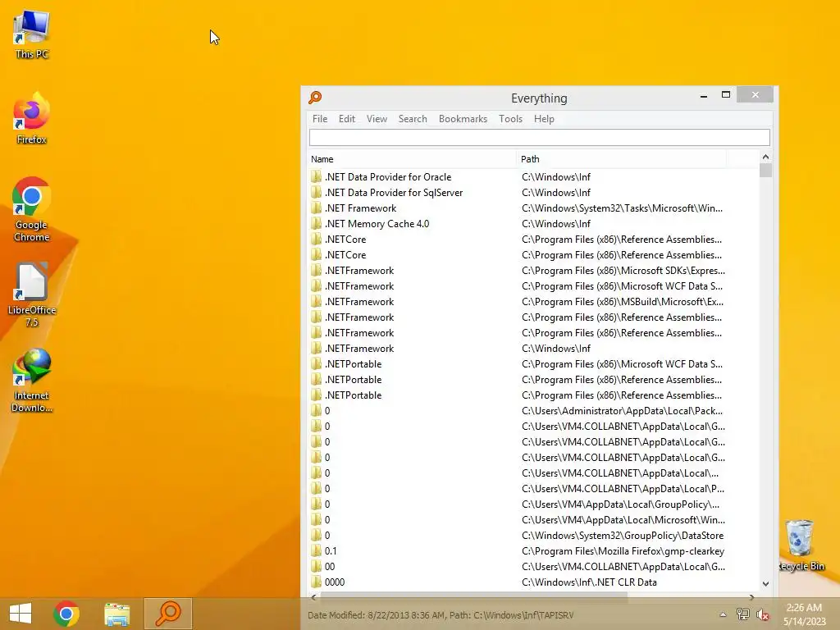Click path starting 'C:\Users\VM4\AppData\Local\Microsoft\Win'
Screen dimensions: 840x630
click(x=623, y=519)
